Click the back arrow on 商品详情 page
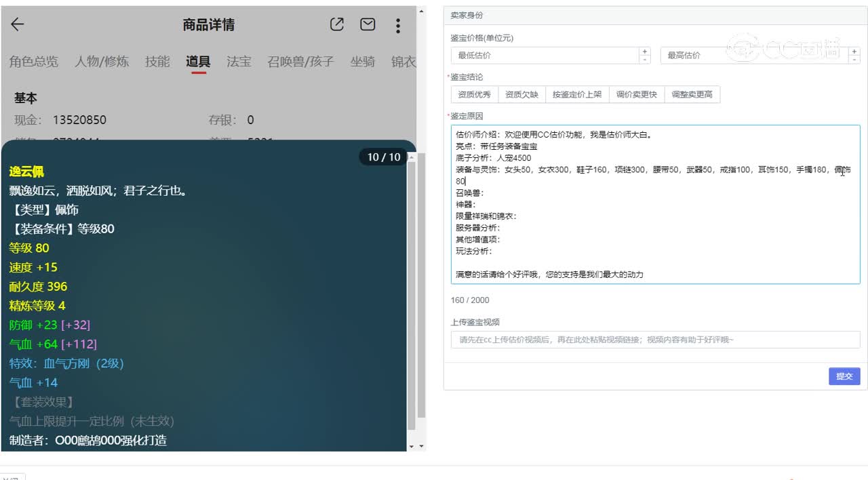 pyautogui.click(x=16, y=24)
